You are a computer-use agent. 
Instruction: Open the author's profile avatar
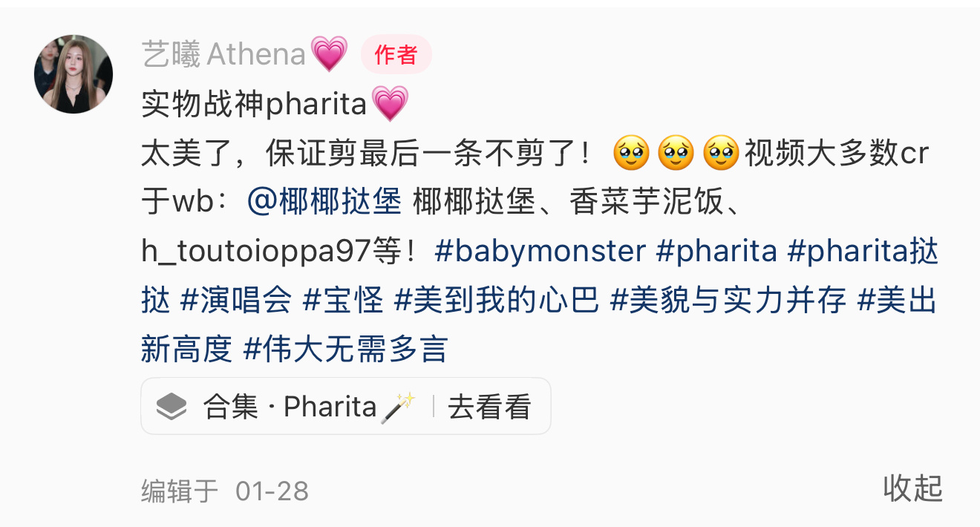point(73,73)
